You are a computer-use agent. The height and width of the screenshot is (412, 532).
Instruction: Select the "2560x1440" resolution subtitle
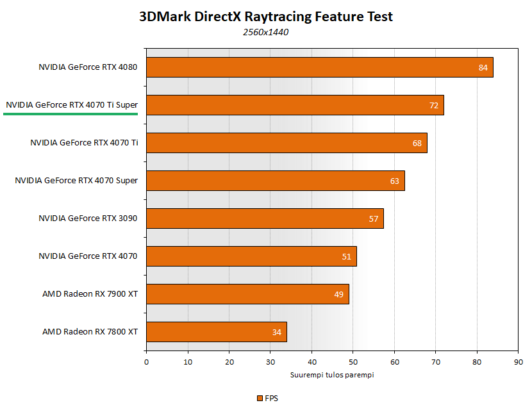[265, 32]
